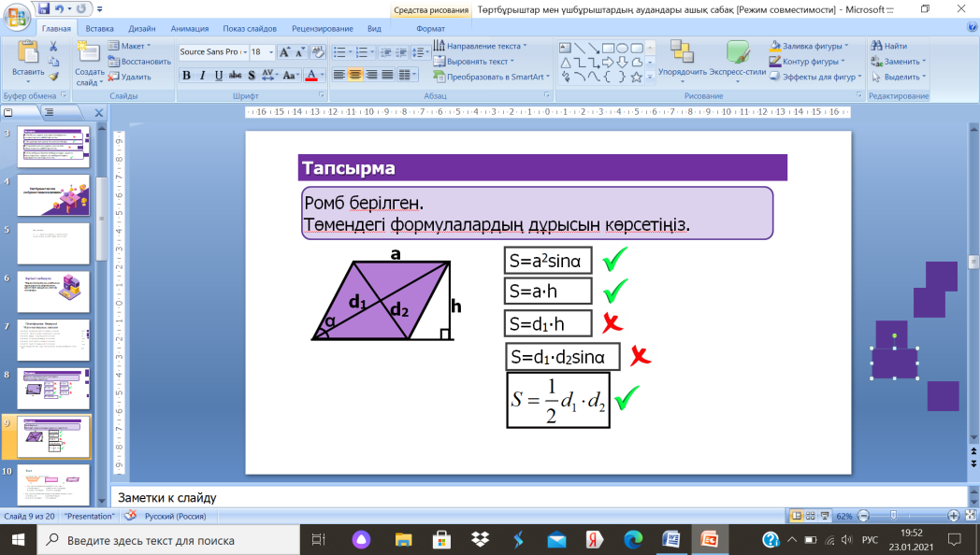980x555 pixels.
Task: Align text left
Action: click(x=339, y=75)
